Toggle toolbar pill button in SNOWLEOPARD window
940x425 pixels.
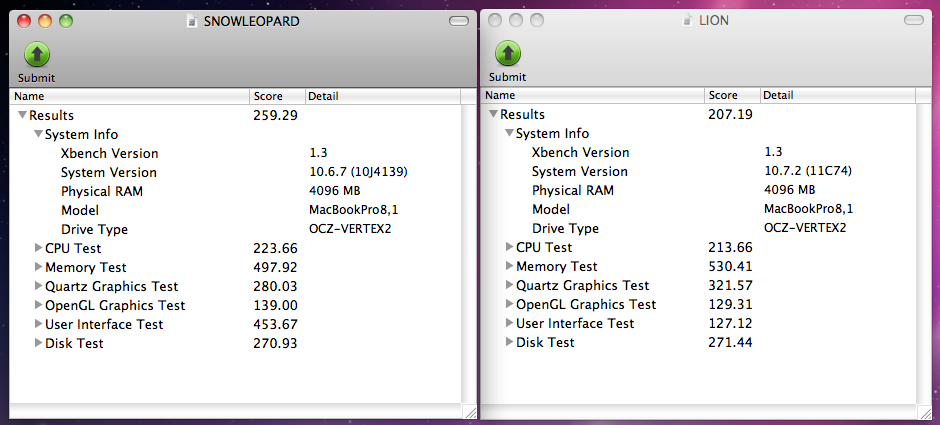[x=459, y=22]
